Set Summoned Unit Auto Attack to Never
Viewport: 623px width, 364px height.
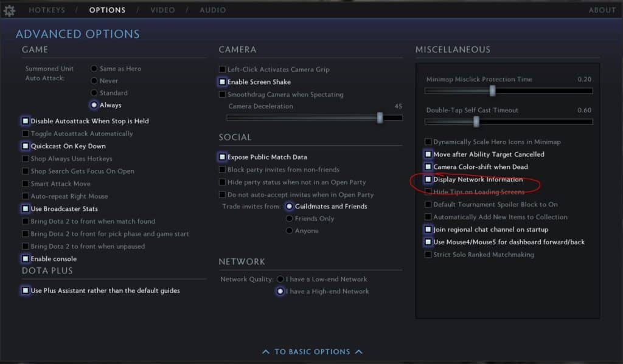click(x=94, y=80)
